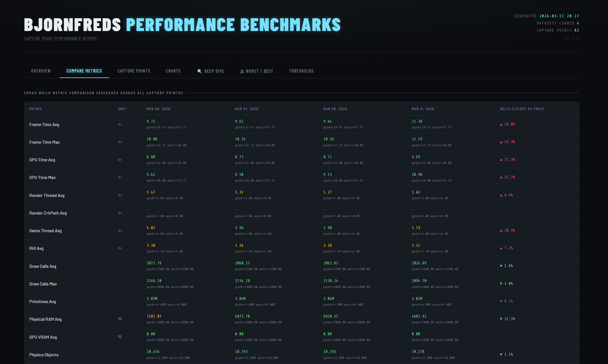Open the Thresholds tab
608x364 pixels.
(301, 71)
